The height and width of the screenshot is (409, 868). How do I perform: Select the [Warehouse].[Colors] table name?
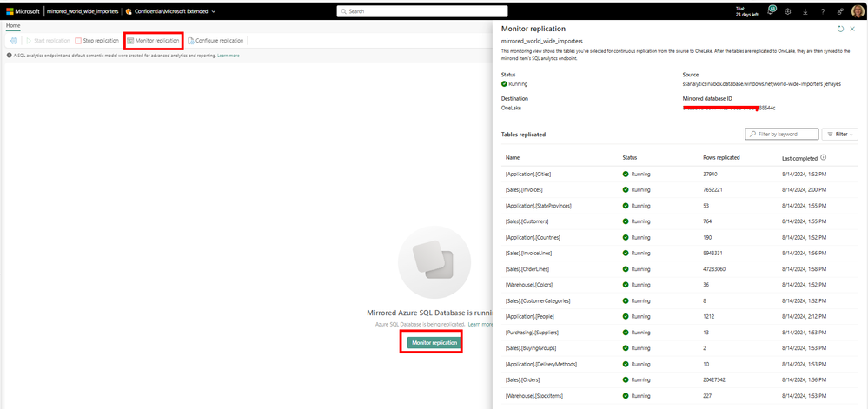click(x=528, y=285)
